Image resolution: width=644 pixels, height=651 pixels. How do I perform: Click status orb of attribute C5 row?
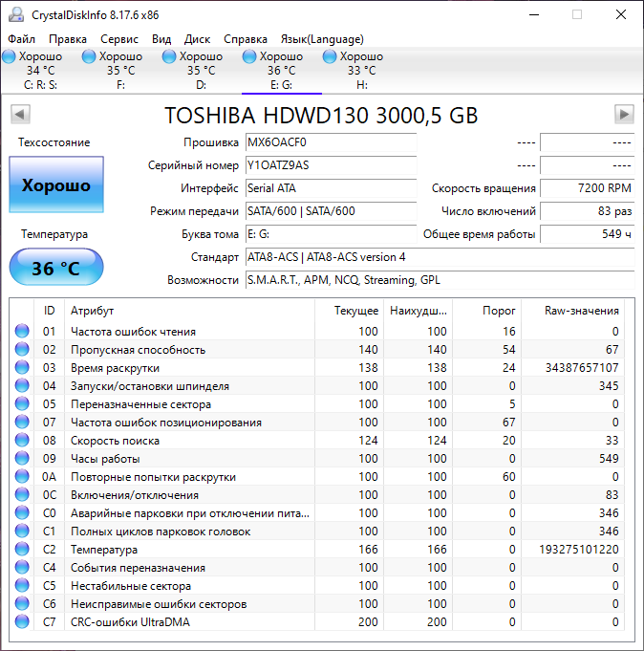click(x=22, y=585)
